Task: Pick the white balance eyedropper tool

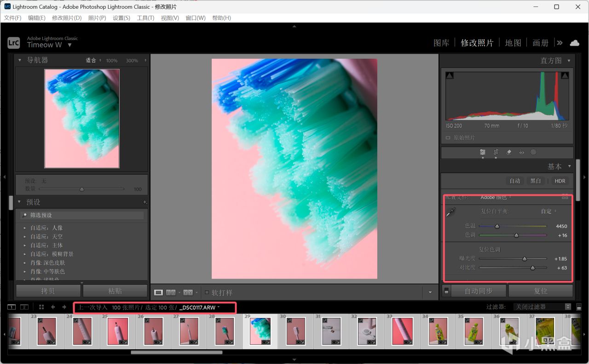Action: click(x=450, y=212)
